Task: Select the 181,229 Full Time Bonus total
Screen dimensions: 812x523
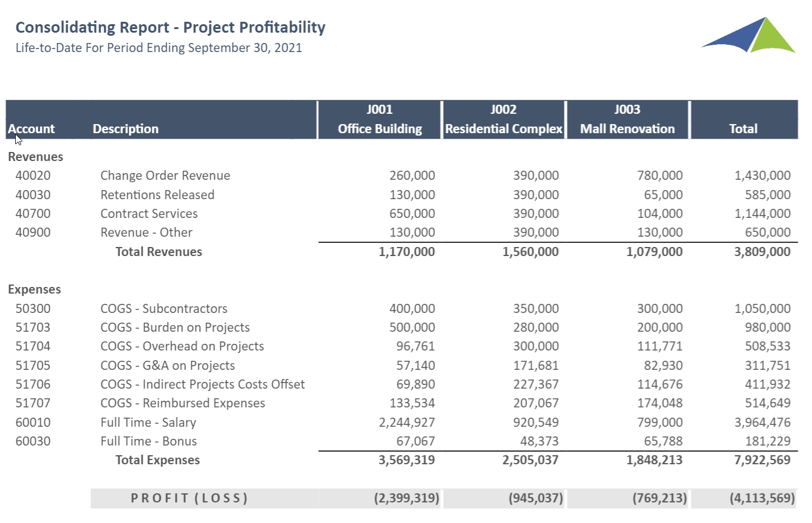Action: click(x=768, y=441)
